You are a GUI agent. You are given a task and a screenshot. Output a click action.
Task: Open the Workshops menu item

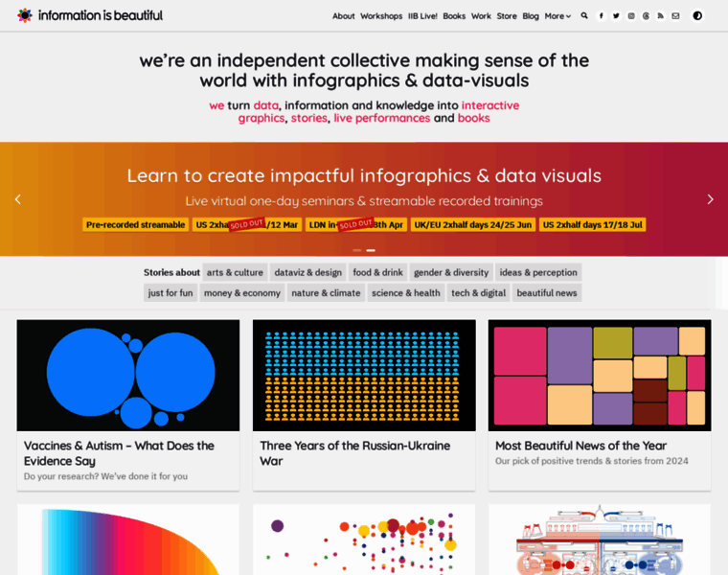tap(381, 16)
